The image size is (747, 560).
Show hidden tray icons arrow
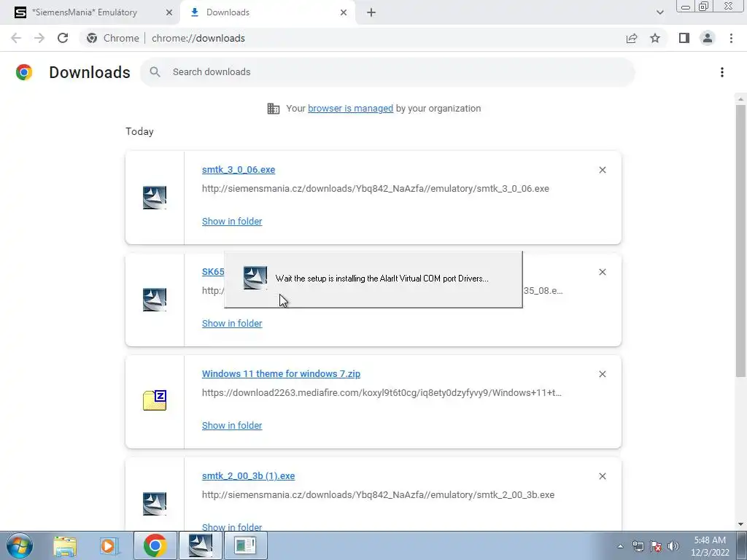point(620,546)
